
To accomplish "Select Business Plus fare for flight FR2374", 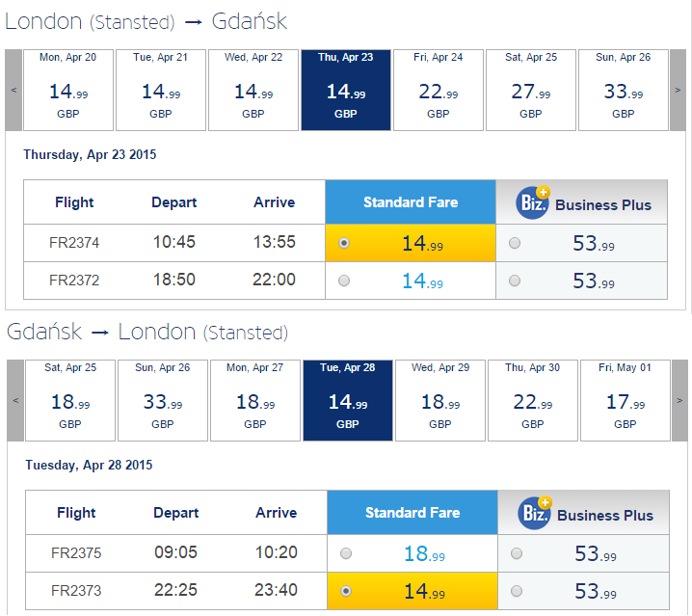I will coord(515,243).
